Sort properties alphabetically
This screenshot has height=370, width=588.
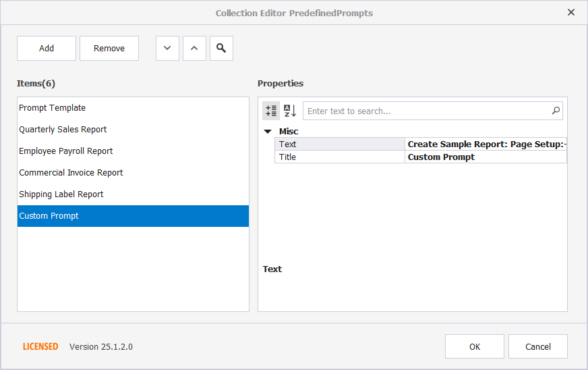pos(290,111)
